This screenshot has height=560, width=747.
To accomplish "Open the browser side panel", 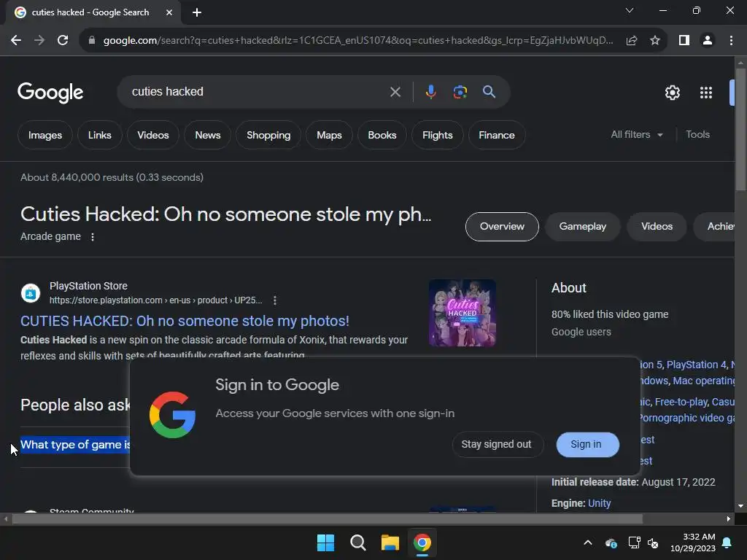I will (684, 41).
